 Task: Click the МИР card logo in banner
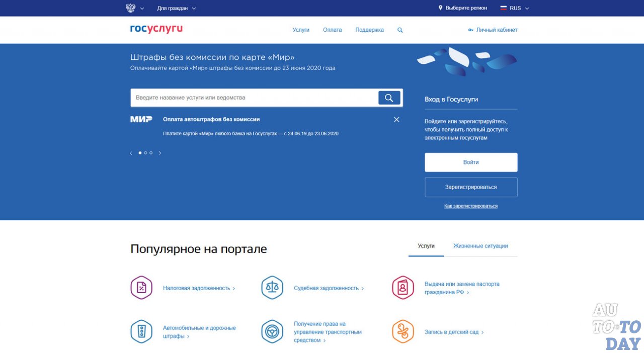click(x=141, y=119)
